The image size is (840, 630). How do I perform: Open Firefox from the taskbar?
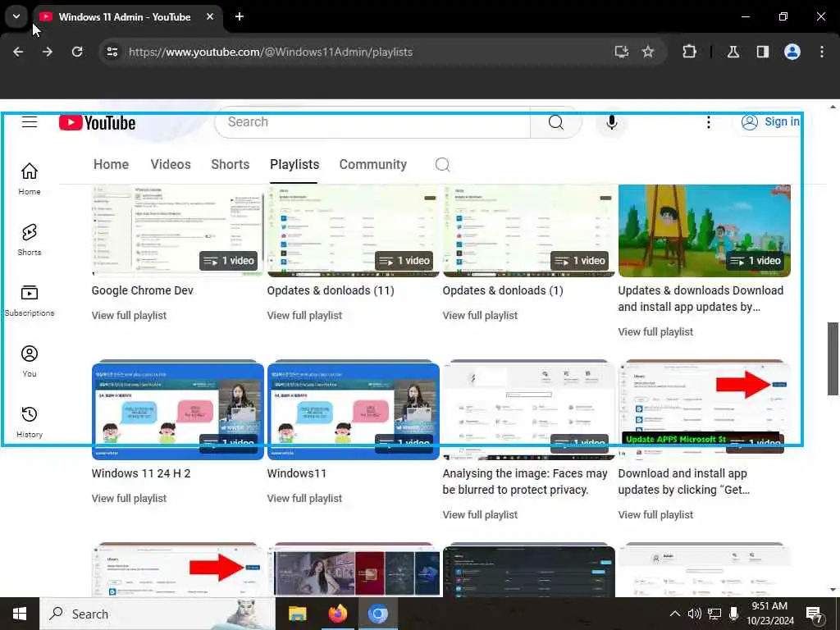pos(337,614)
